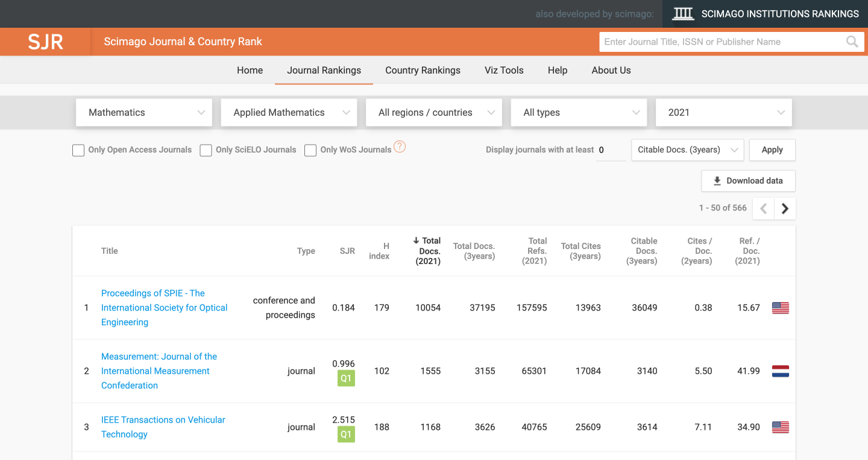Click the Apply button
The image size is (868, 460).
point(772,150)
